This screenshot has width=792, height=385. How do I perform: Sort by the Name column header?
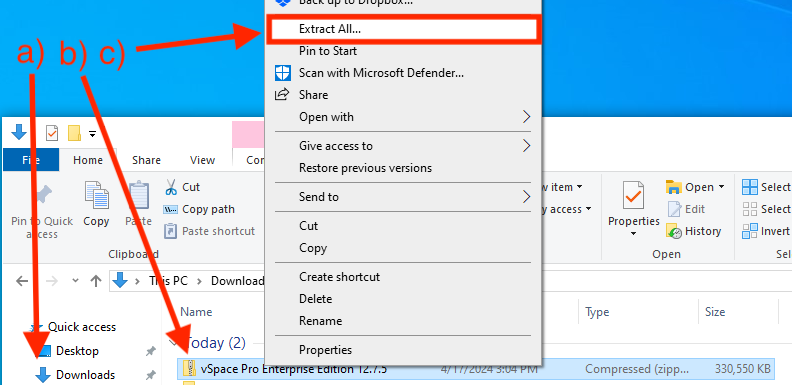click(196, 312)
